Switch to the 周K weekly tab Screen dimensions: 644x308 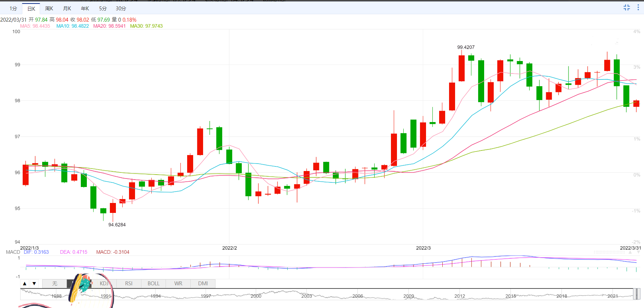[x=49, y=9]
